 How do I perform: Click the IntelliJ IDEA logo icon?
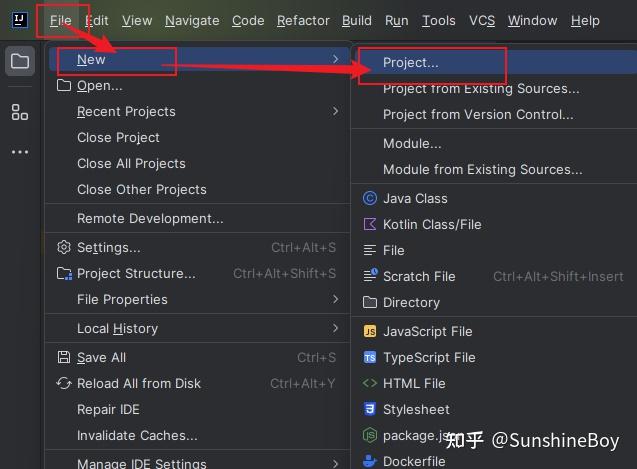(19, 20)
